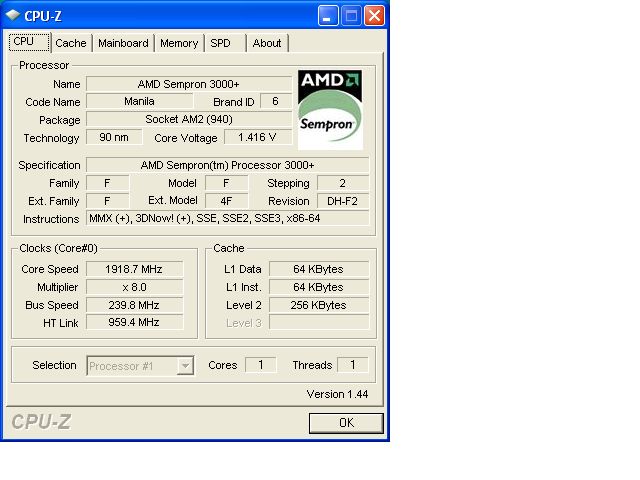
Task: Click the Specification text field
Action: click(227, 165)
